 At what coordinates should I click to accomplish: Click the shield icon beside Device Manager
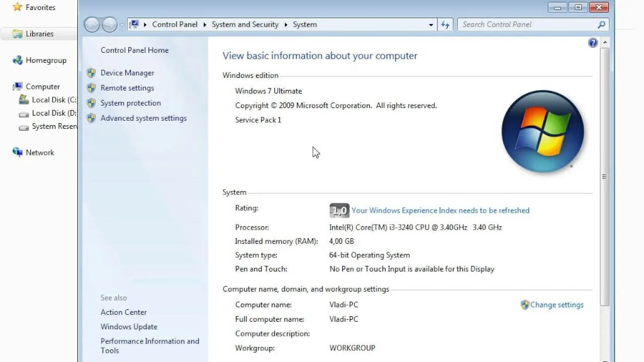click(91, 73)
